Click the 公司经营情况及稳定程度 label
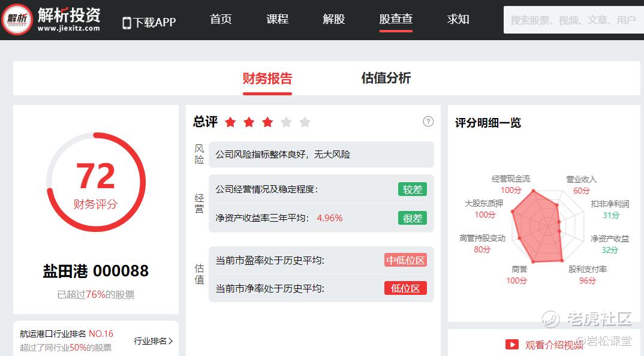The image size is (644, 356). pyautogui.click(x=267, y=189)
